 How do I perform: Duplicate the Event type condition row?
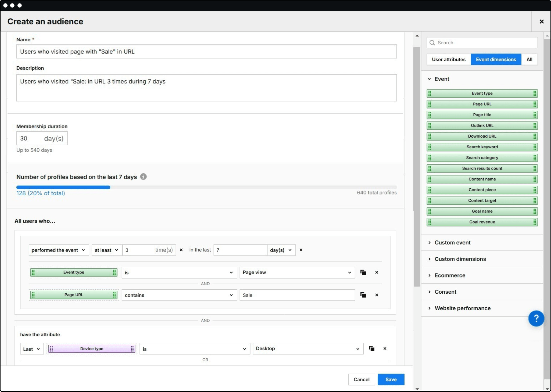click(x=363, y=272)
